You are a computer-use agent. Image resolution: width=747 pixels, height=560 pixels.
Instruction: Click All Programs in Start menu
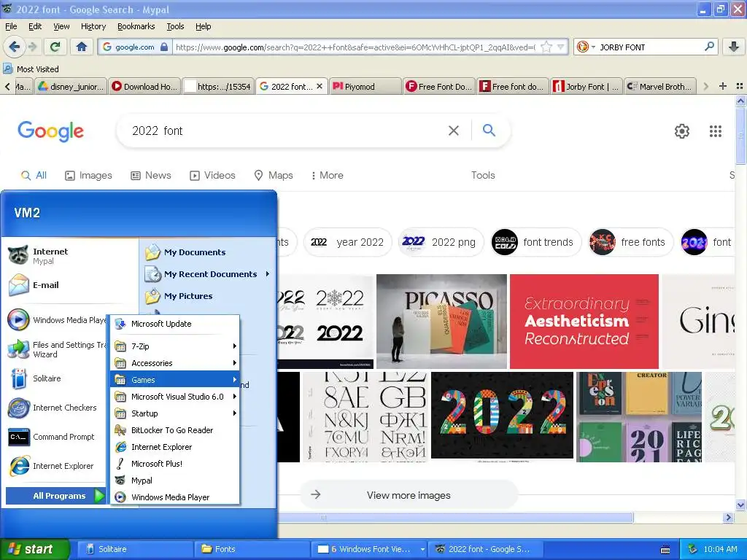coord(55,496)
